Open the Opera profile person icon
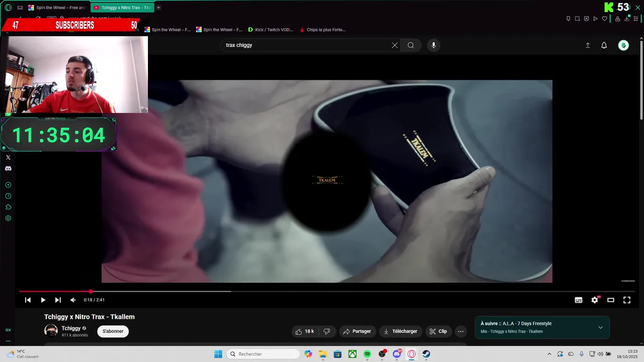Image resolution: width=644 pixels, height=362 pixels. click(618, 19)
